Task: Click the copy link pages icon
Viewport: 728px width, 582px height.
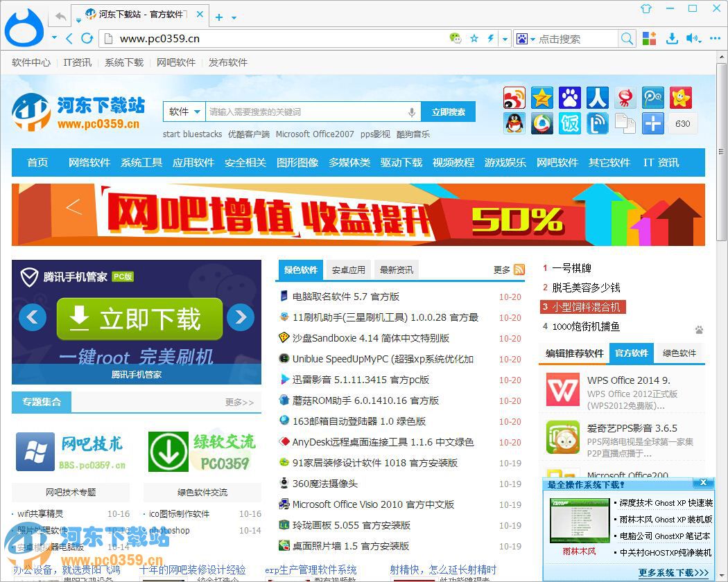Action: click(x=625, y=124)
